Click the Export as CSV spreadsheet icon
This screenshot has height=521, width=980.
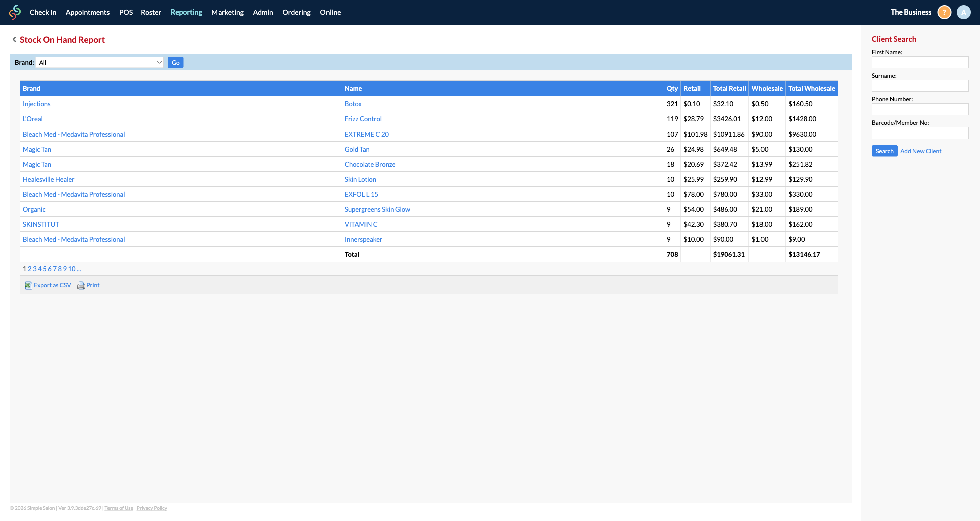[x=28, y=285]
